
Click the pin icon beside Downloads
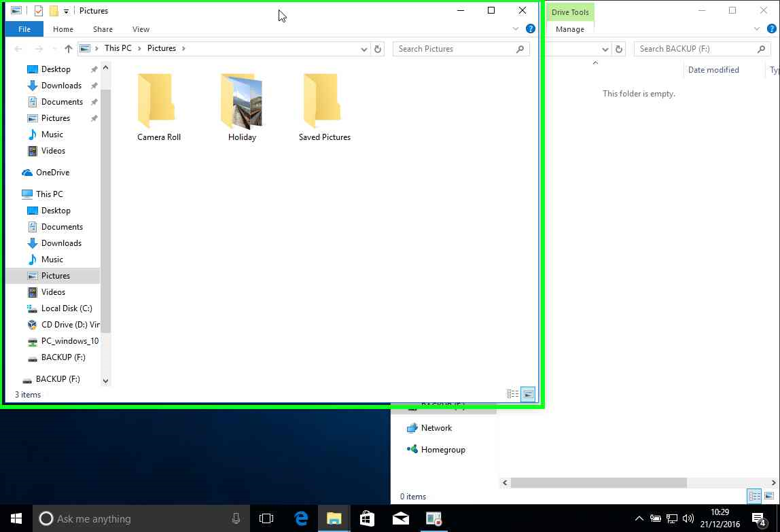click(x=94, y=86)
